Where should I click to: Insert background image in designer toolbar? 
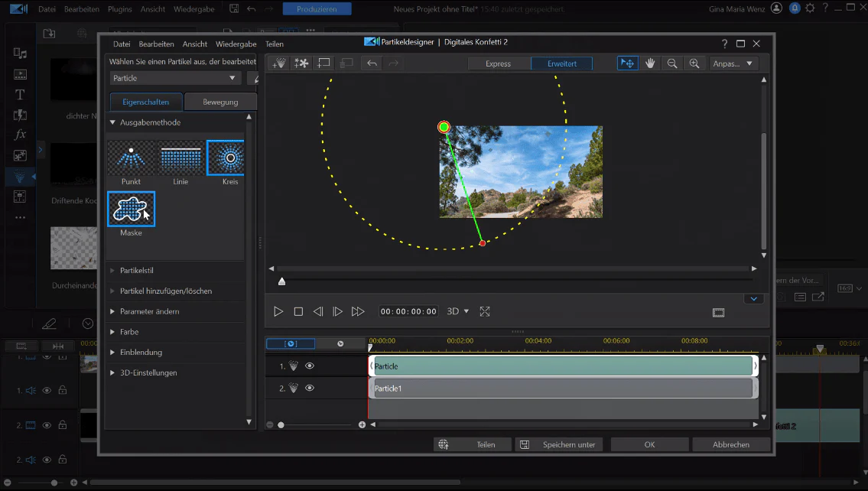click(x=323, y=63)
